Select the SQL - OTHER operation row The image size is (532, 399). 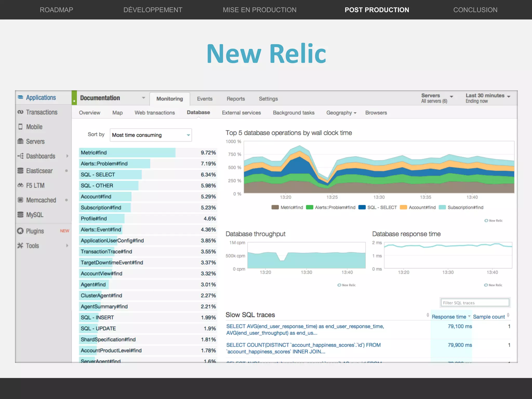(x=148, y=185)
